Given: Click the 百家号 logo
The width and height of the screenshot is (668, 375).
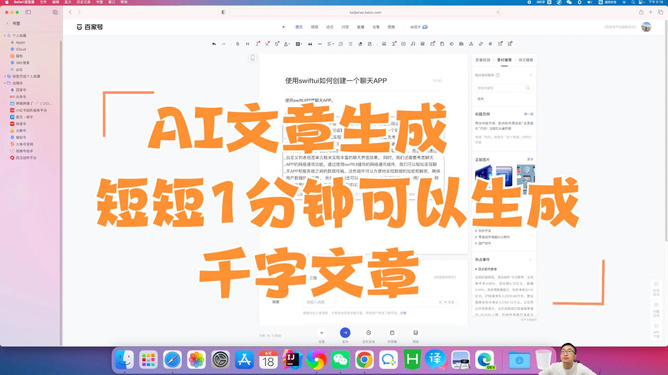Looking at the screenshot, I should coord(90,27).
